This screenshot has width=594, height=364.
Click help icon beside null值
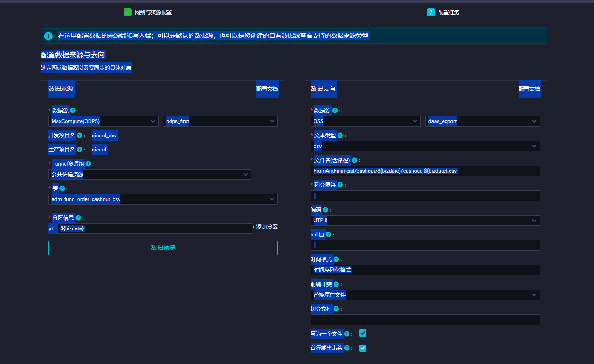click(329, 235)
